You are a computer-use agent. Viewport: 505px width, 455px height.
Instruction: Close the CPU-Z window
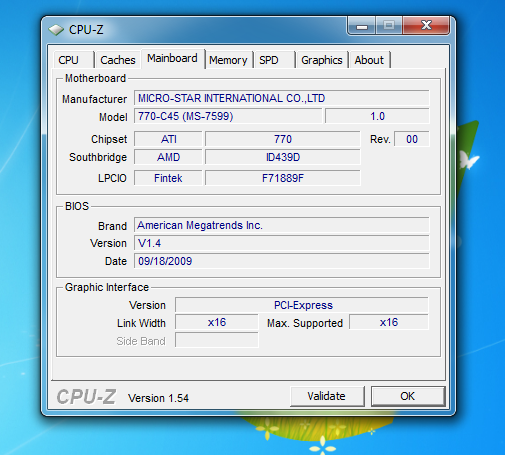[426, 26]
